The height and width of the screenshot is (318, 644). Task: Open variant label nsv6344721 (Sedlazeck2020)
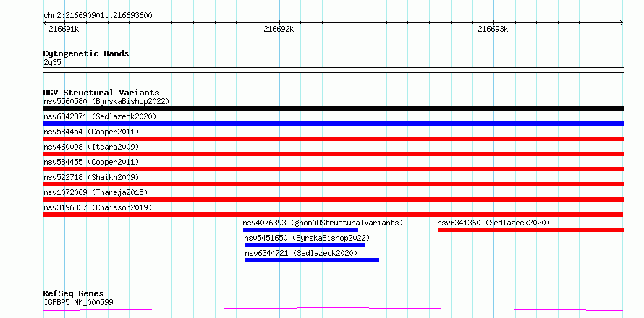coord(302,253)
